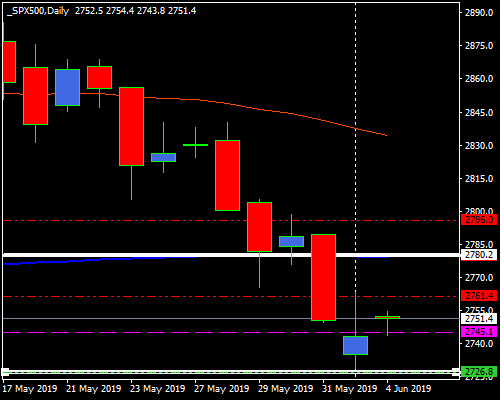The width and height of the screenshot is (500, 400).
Task: Click the 2890.0 price axis value
Action: point(479,13)
